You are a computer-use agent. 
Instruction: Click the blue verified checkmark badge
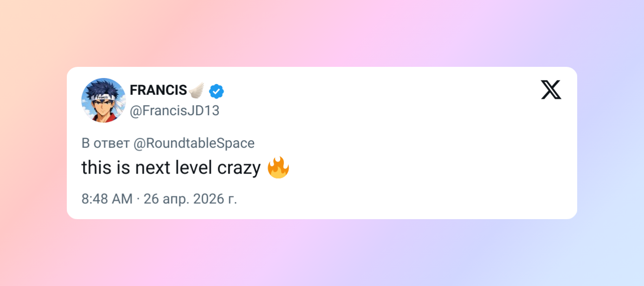pos(216,91)
